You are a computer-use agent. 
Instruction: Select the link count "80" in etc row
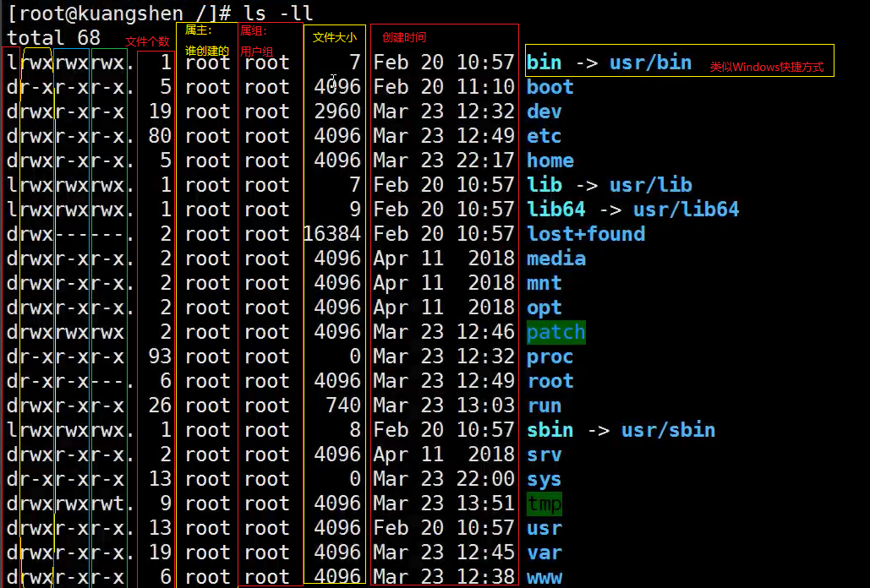coord(160,136)
